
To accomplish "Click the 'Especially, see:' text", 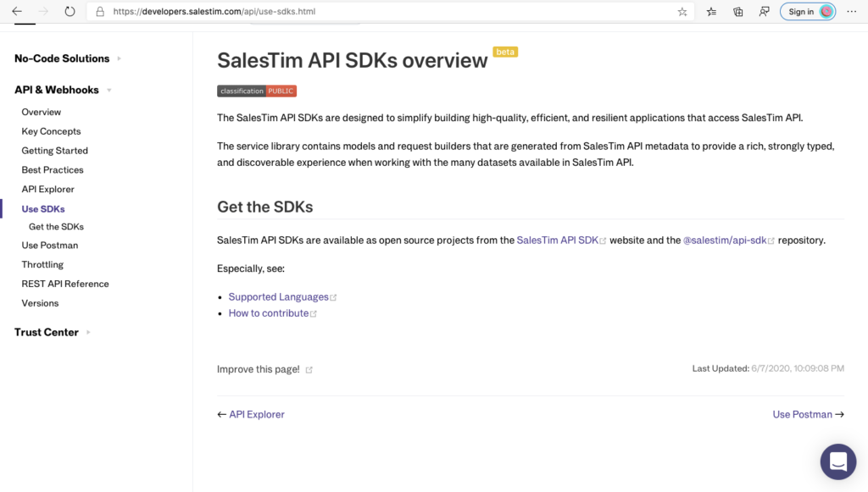I will 251,268.
